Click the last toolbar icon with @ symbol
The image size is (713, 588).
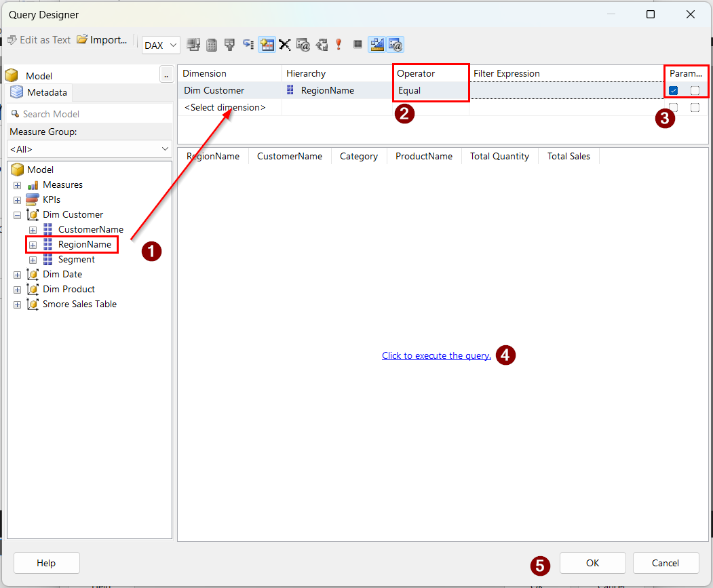pos(396,45)
